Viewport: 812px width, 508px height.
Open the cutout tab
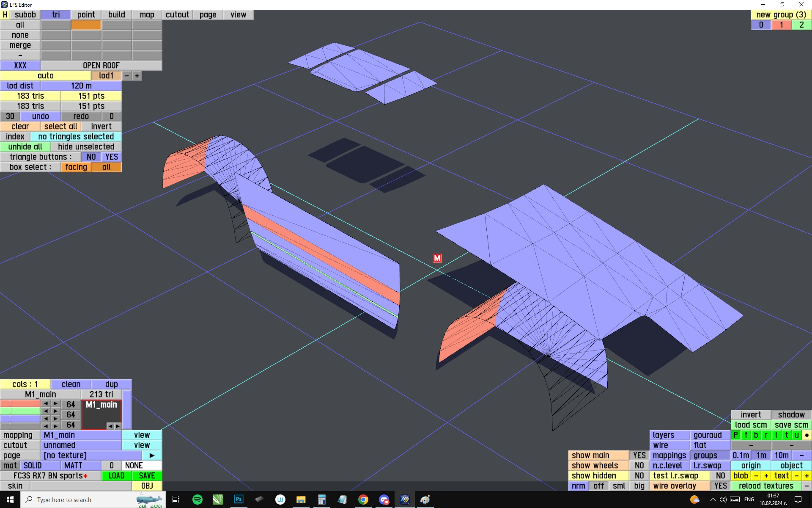pyautogui.click(x=177, y=15)
